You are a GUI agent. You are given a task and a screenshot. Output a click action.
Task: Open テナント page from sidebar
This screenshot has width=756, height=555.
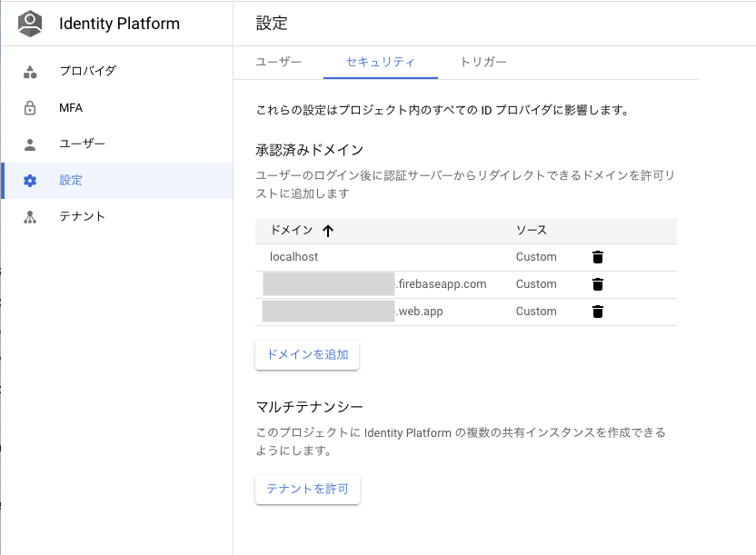coord(82,217)
